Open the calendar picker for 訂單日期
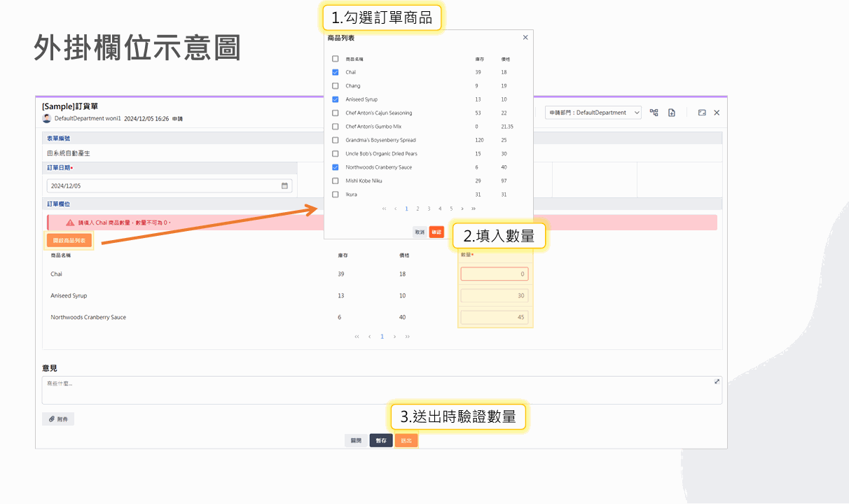Image resolution: width=849 pixels, height=504 pixels. pos(284,186)
